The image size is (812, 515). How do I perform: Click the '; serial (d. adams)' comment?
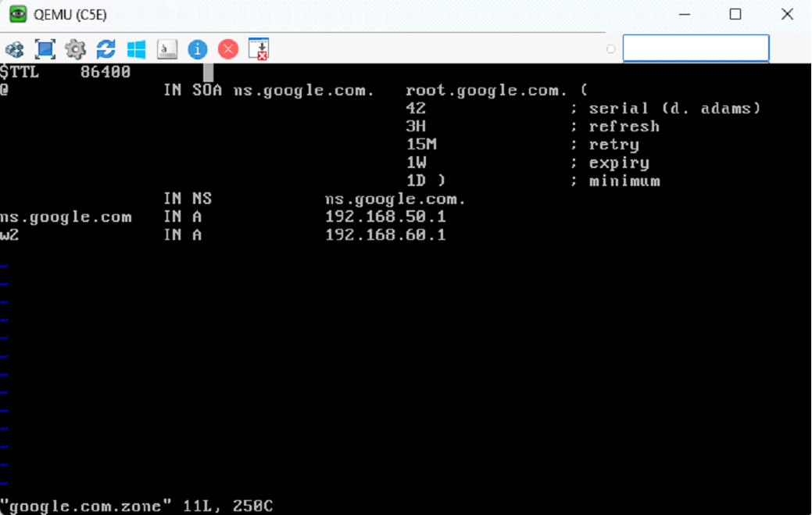665,109
